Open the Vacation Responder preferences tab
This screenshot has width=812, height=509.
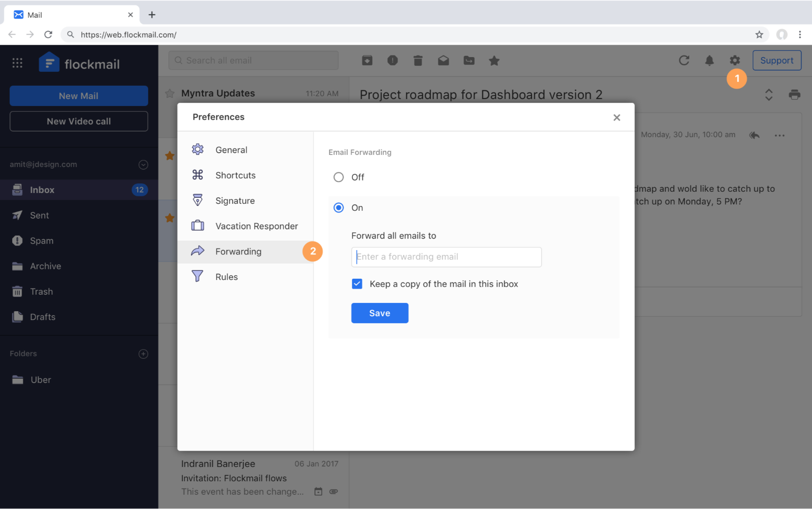click(256, 226)
